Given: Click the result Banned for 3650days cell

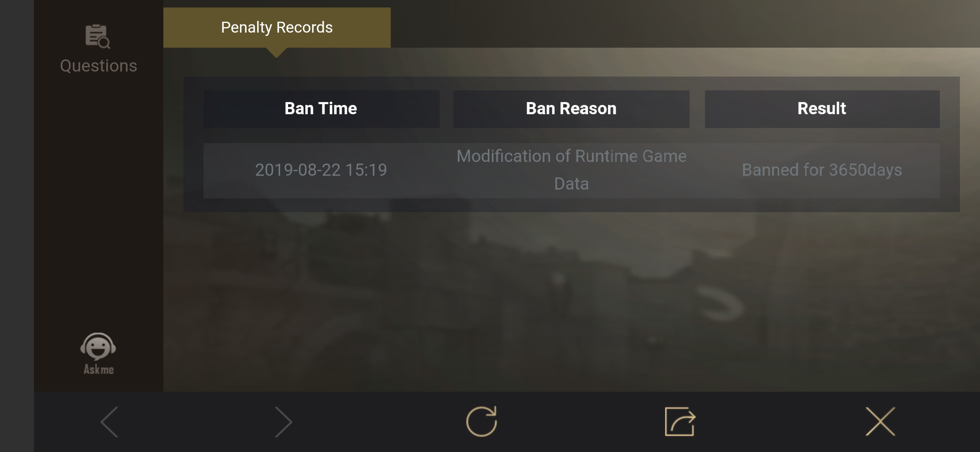Looking at the screenshot, I should tap(822, 170).
